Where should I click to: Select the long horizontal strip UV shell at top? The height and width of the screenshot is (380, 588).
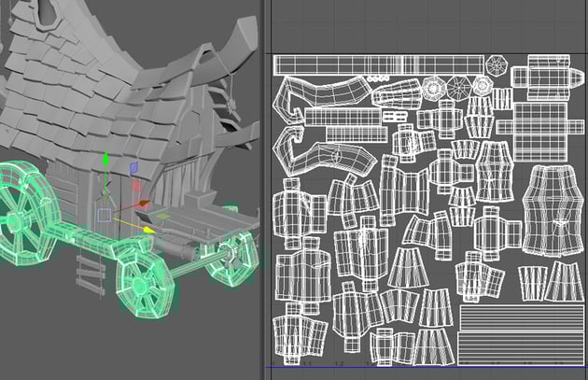(x=376, y=64)
